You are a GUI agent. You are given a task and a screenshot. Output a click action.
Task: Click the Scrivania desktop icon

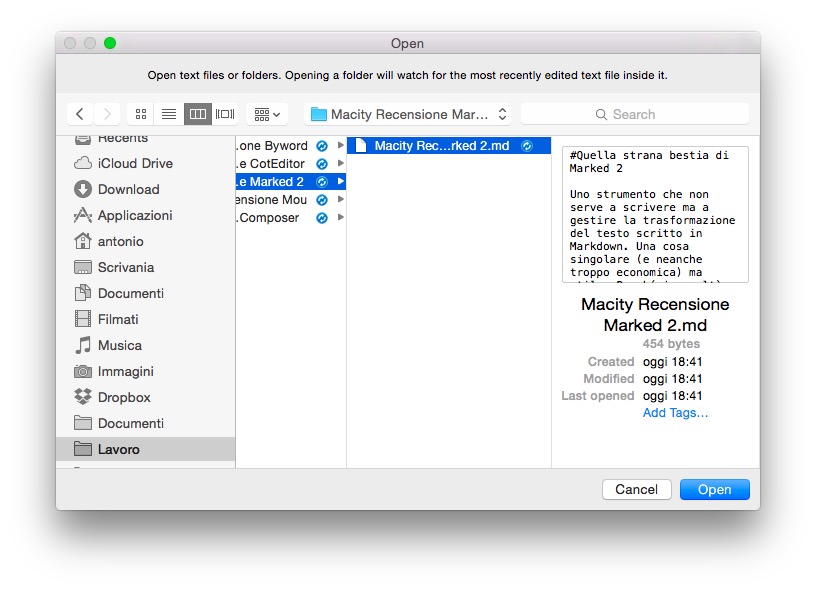(83, 267)
